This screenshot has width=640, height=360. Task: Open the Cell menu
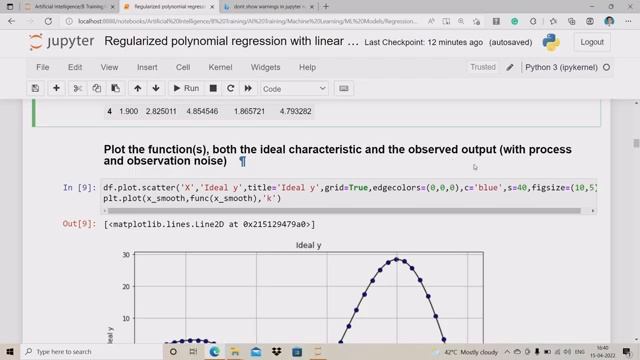tap(183, 67)
